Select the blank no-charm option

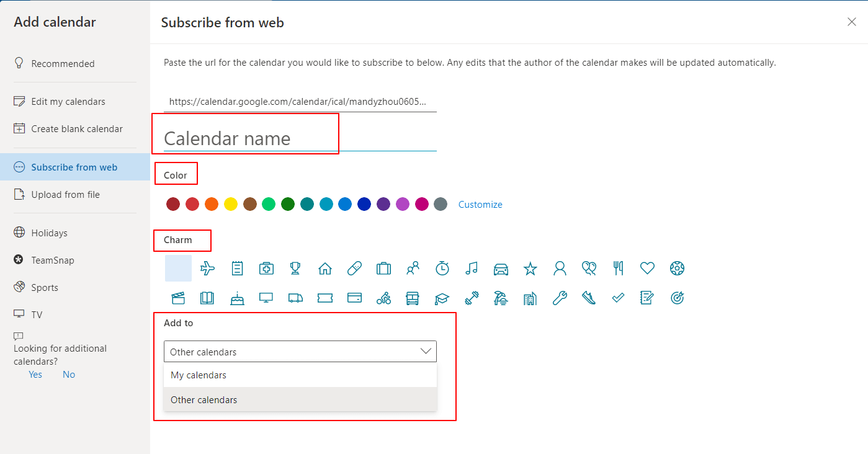point(179,269)
